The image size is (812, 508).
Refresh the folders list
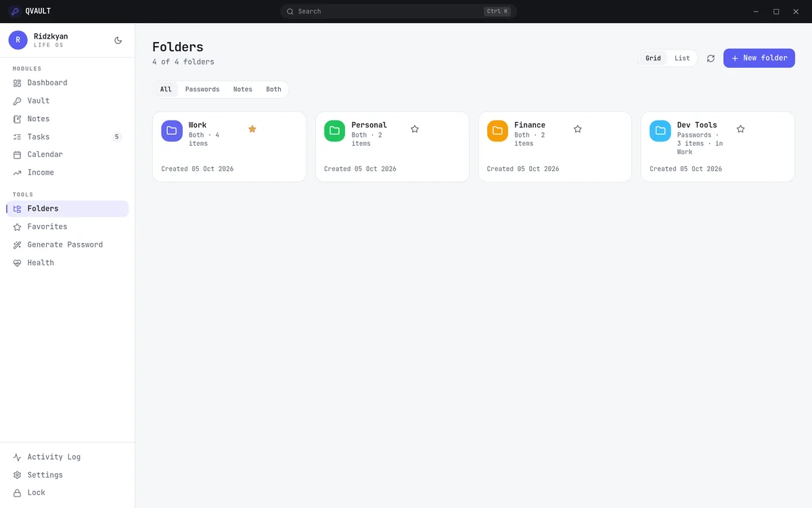tap(710, 58)
